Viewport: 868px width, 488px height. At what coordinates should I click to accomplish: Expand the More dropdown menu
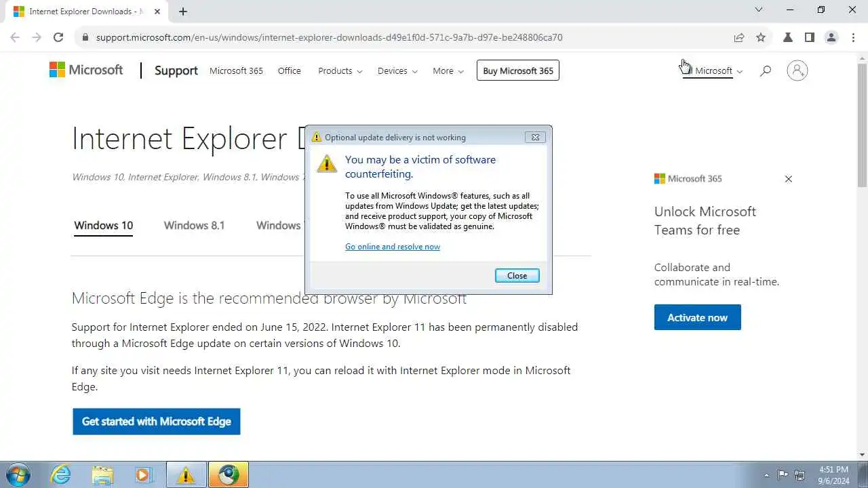click(448, 70)
